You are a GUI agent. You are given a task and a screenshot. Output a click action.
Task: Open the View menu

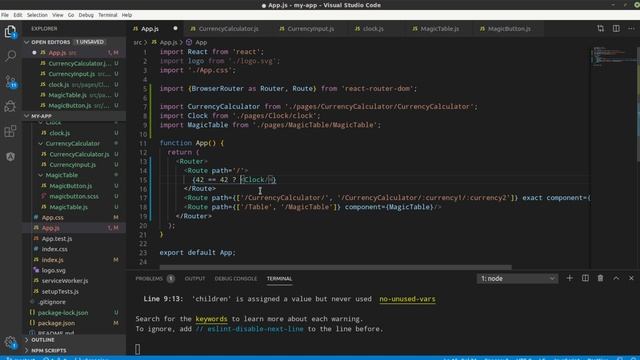tap(58, 15)
